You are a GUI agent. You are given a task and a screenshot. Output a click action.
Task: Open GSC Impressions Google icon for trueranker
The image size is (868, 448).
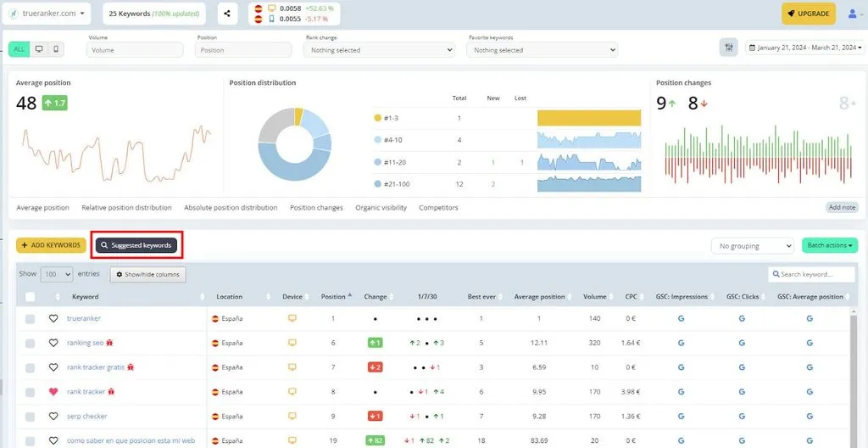(682, 319)
